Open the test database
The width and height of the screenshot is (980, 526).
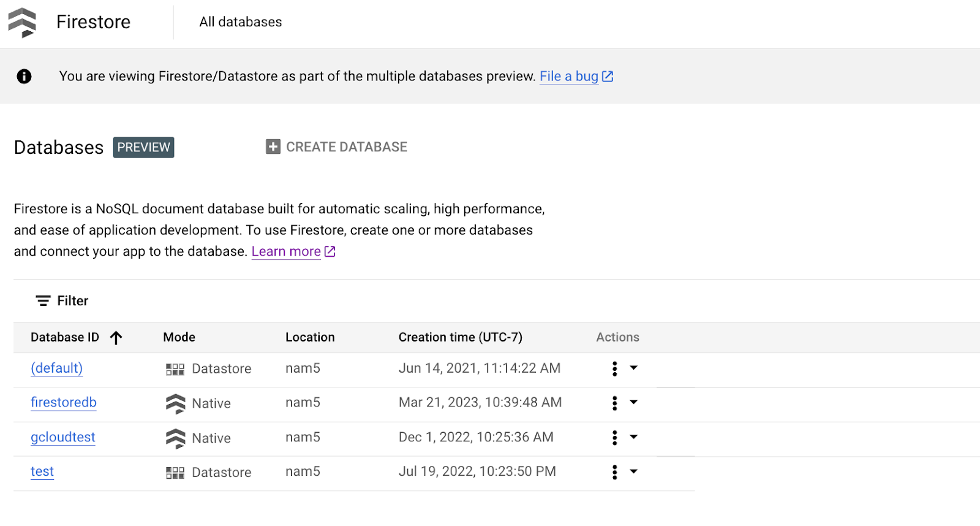(x=42, y=471)
